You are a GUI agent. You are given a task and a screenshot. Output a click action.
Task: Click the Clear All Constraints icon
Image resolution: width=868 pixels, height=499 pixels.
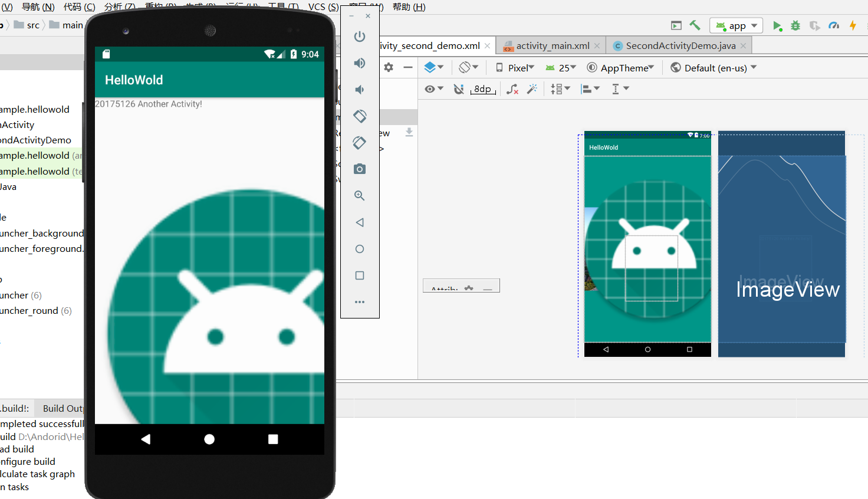pyautogui.click(x=512, y=89)
